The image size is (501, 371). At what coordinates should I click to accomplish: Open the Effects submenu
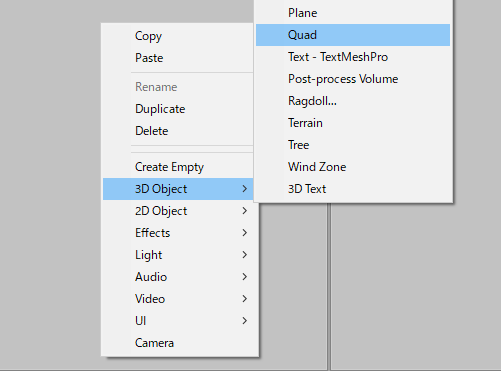pyautogui.click(x=180, y=233)
